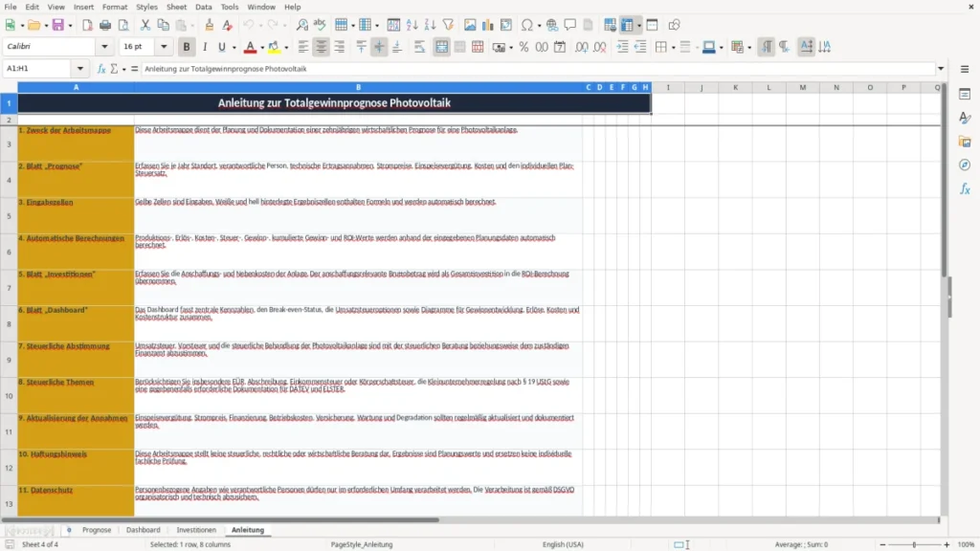The width and height of the screenshot is (980, 551).
Task: Click the Save document icon
Action: click(58, 25)
